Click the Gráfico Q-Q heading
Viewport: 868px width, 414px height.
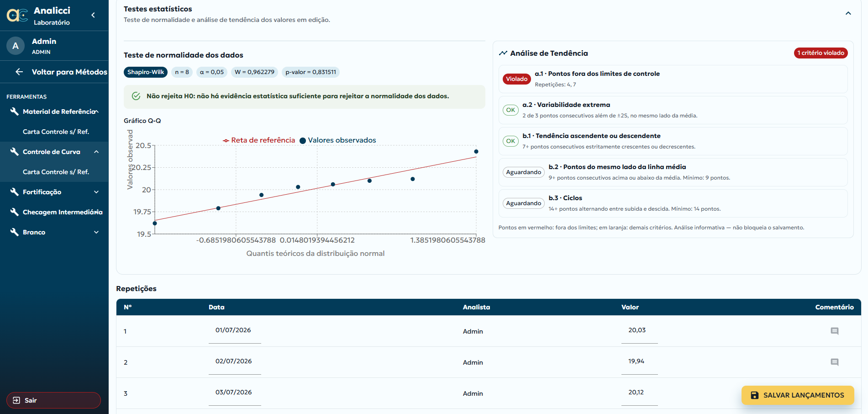click(142, 121)
